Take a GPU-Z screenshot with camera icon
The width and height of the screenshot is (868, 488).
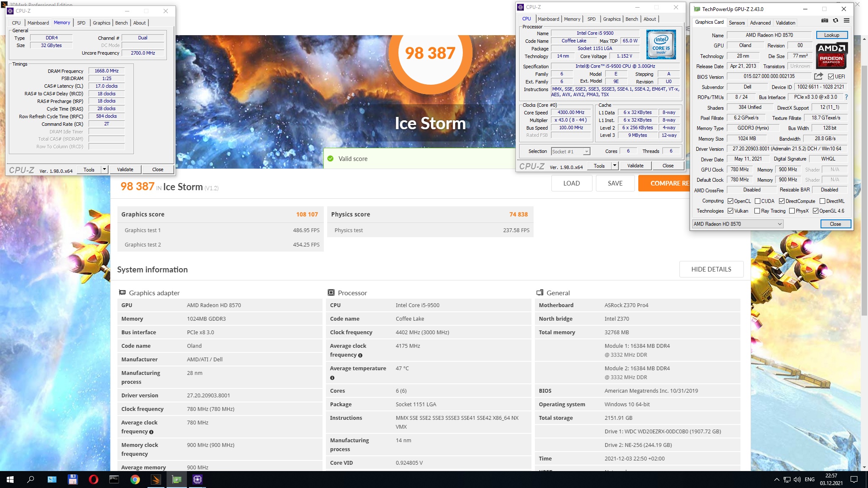824,20
